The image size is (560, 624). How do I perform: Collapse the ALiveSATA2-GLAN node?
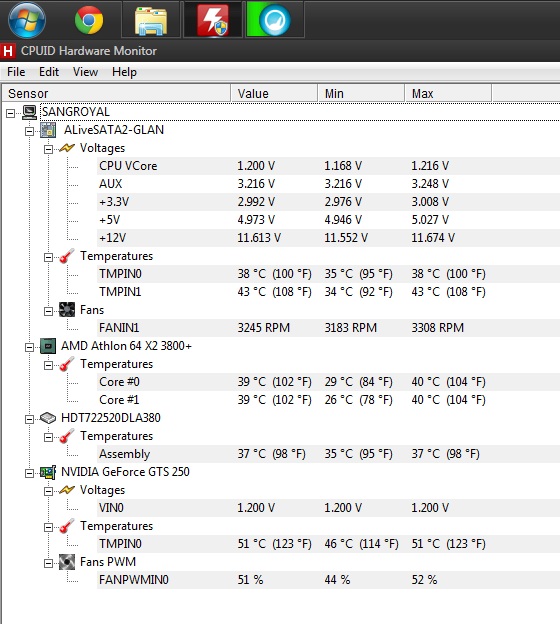click(x=29, y=131)
